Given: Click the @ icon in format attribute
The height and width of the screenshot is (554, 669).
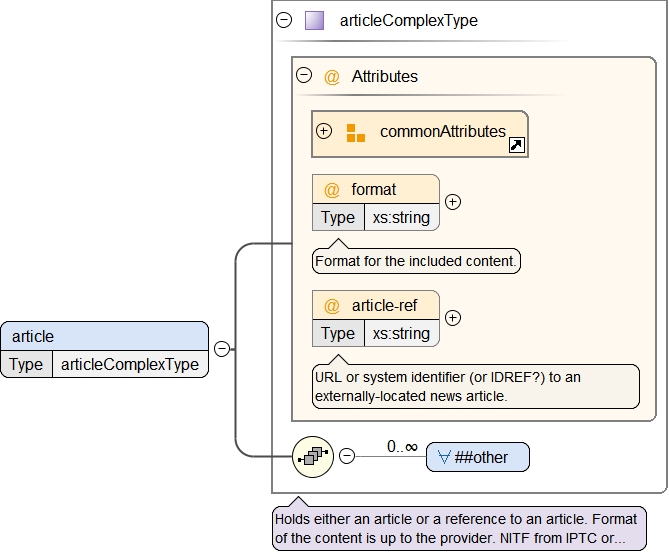Looking at the screenshot, I should 332,190.
